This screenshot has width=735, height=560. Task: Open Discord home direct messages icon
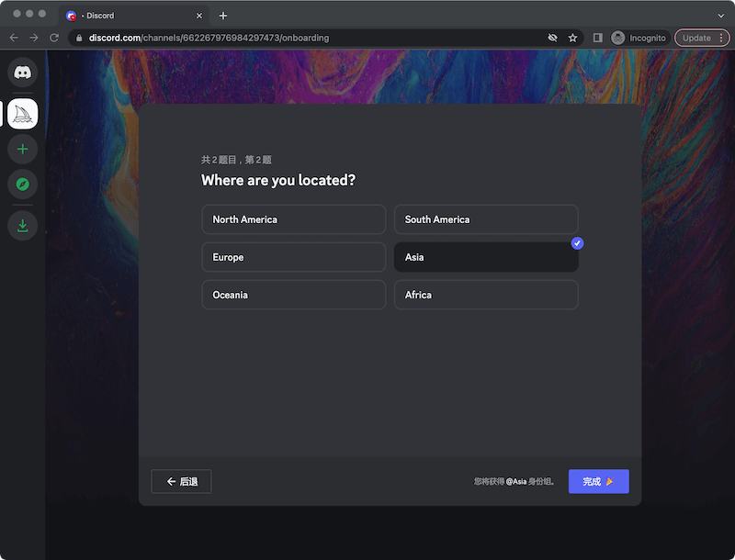pos(22,73)
